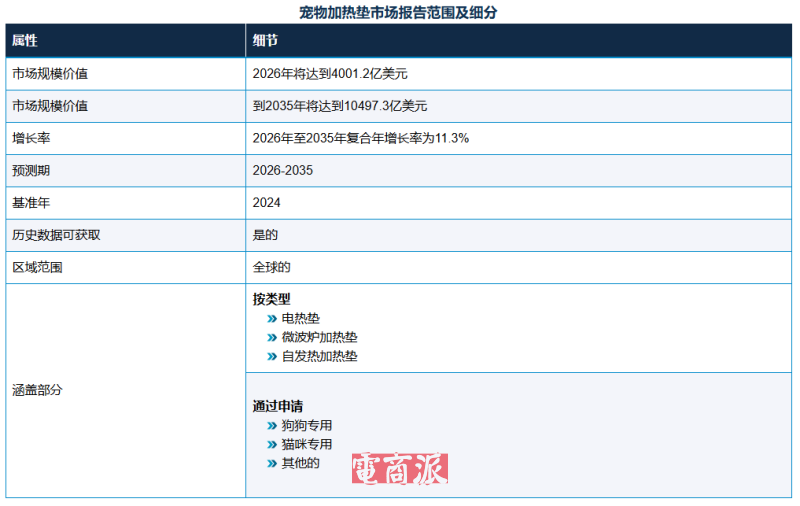Click the red 電商派 watermark logo

399,469
